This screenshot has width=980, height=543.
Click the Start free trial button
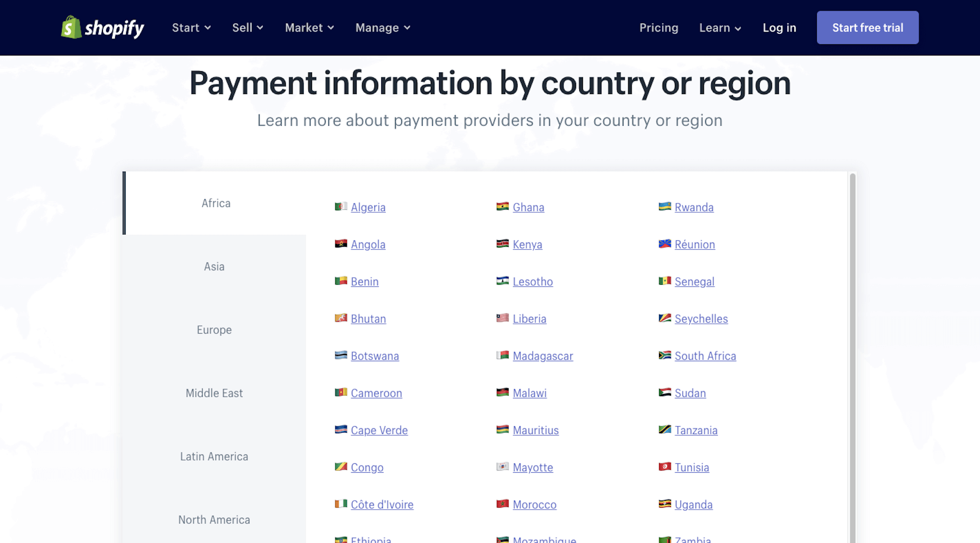click(x=868, y=27)
